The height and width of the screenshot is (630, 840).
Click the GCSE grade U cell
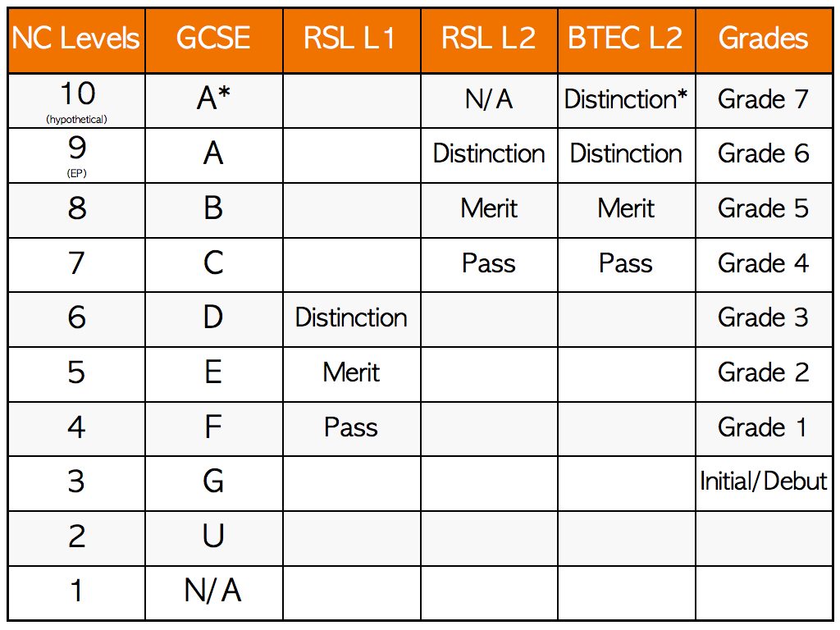(214, 538)
